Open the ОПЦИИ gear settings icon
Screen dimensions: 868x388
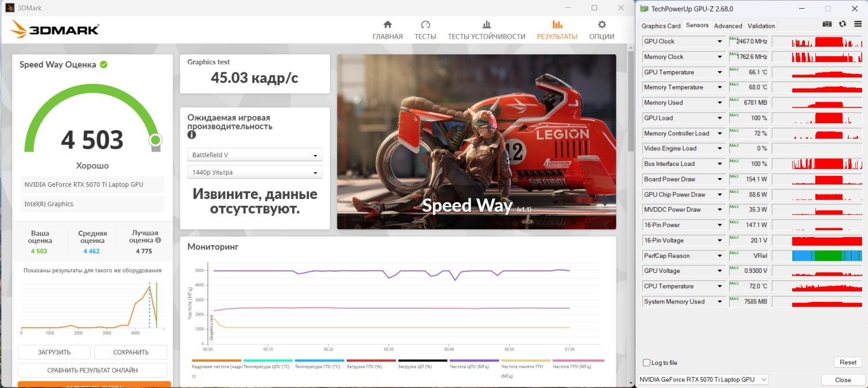click(x=602, y=25)
